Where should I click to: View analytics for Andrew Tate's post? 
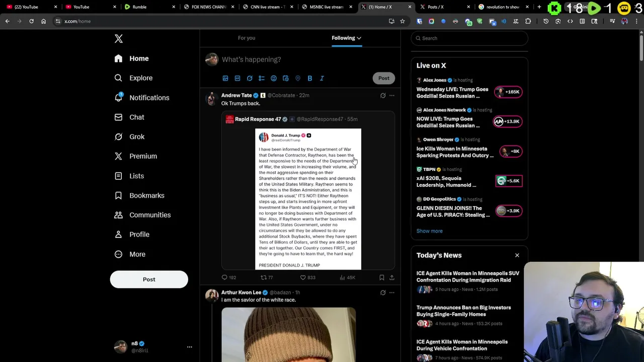(x=347, y=278)
